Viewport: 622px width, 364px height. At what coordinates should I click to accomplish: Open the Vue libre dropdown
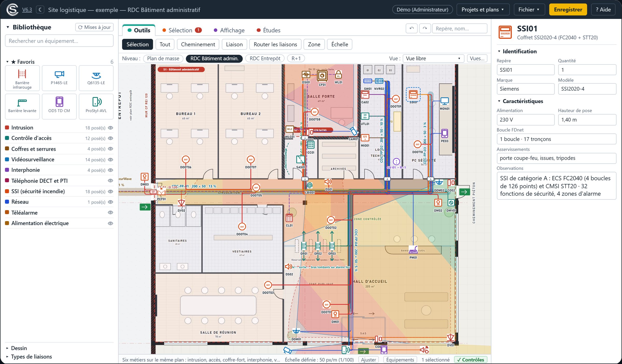coord(433,59)
